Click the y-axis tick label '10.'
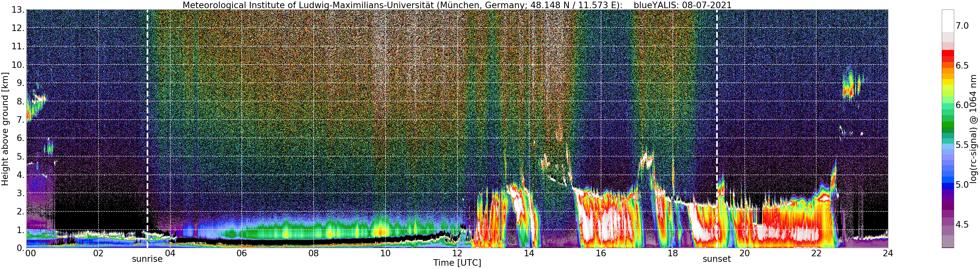 pyautogui.click(x=18, y=65)
